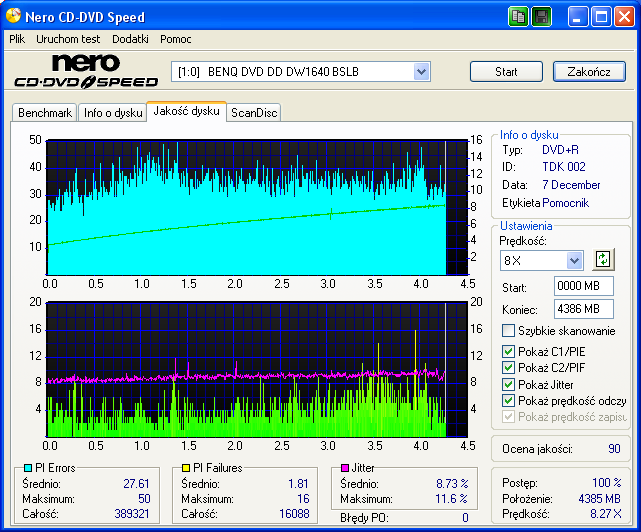
Task: Uncheck Pokaż Jitter checkbox
Action: click(x=508, y=384)
